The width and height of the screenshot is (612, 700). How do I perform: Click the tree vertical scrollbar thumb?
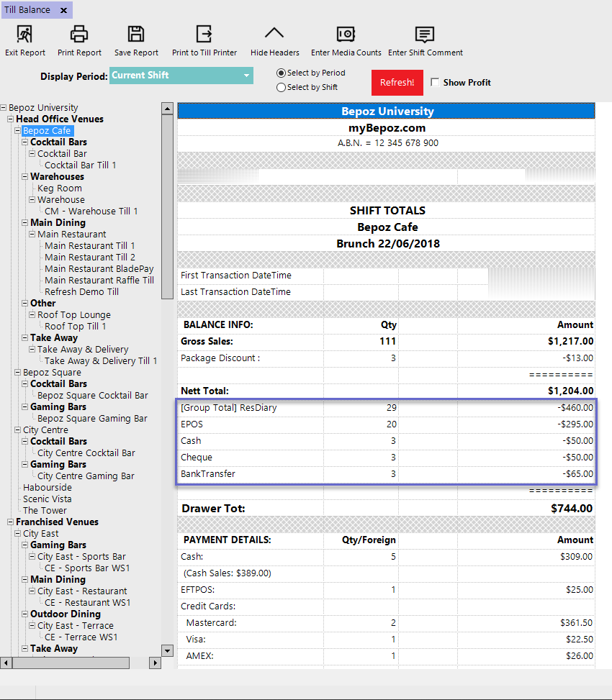pyautogui.click(x=167, y=206)
